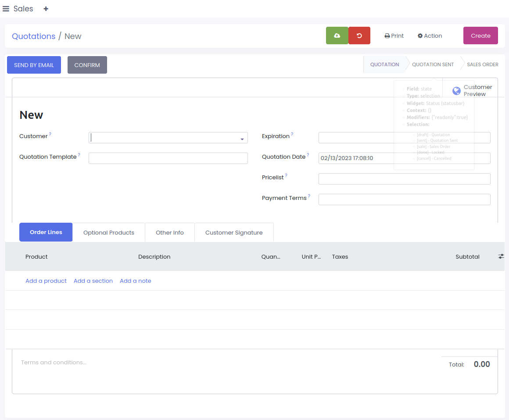This screenshot has height=420, width=509.
Task: Click the Payment Terms help question mark
Action: 309,196
